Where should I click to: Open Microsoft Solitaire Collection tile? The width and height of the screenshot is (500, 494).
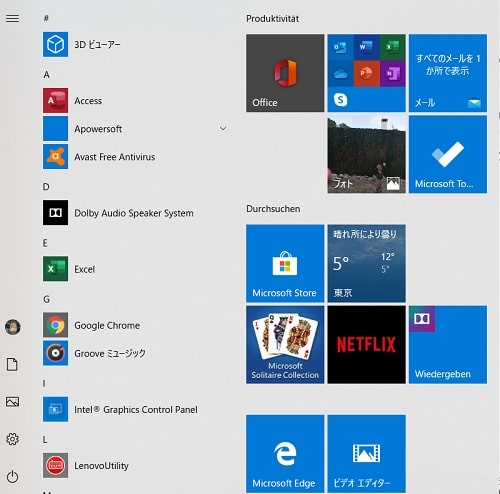285,345
